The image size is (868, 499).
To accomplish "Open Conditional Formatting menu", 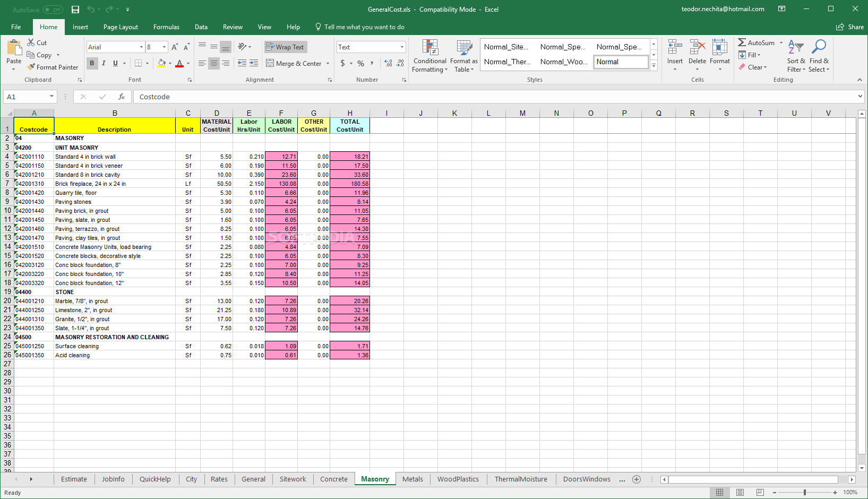I will (430, 56).
